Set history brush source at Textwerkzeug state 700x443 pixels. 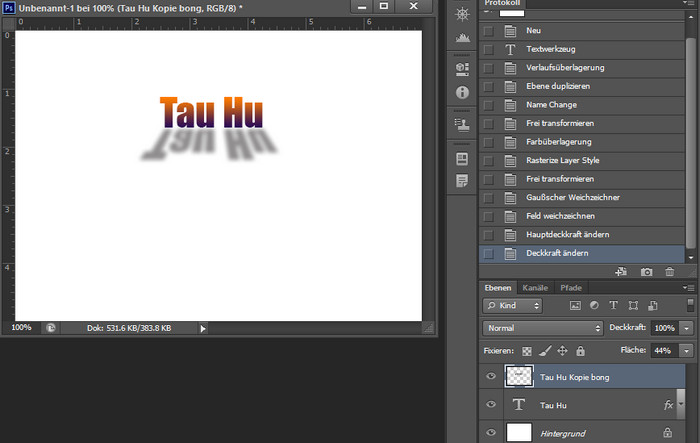[488, 49]
